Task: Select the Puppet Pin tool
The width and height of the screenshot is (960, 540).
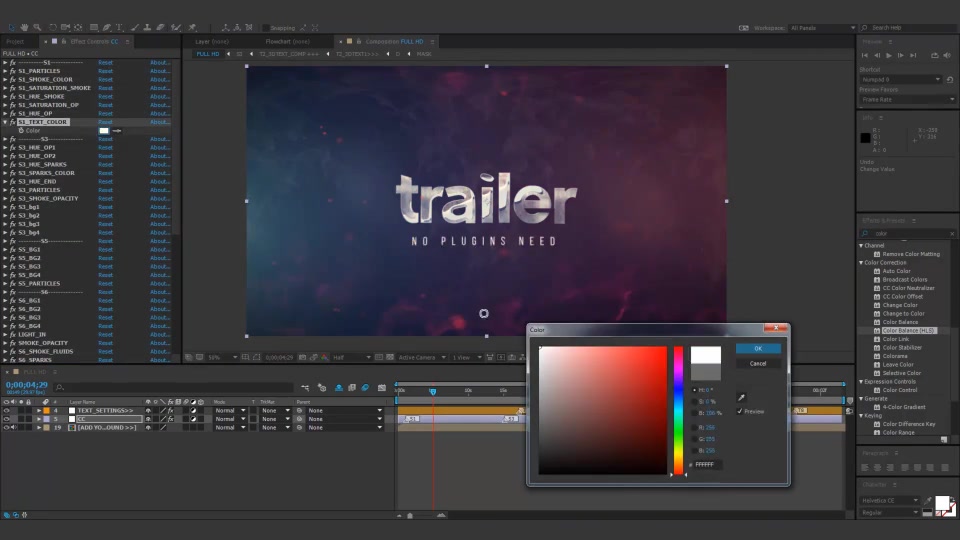Action: (192, 28)
